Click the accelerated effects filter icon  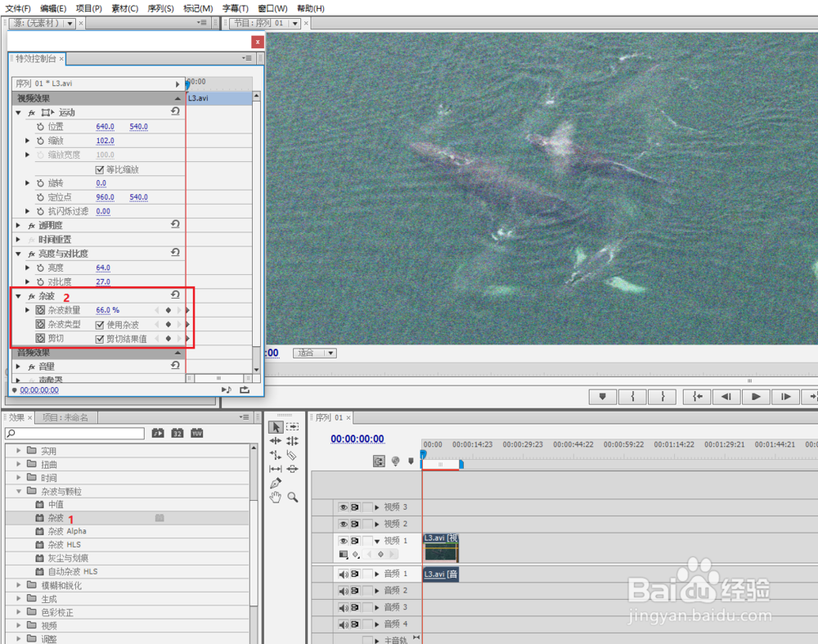[158, 433]
